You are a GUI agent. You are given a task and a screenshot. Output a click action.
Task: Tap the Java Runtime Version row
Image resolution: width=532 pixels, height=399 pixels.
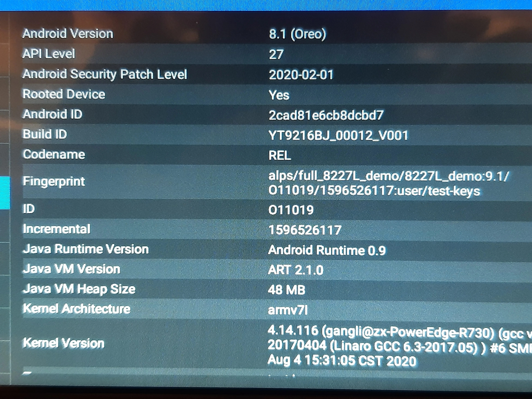[x=86, y=249]
